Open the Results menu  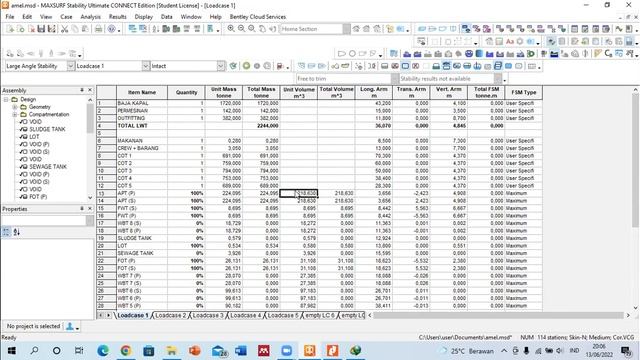(x=118, y=17)
